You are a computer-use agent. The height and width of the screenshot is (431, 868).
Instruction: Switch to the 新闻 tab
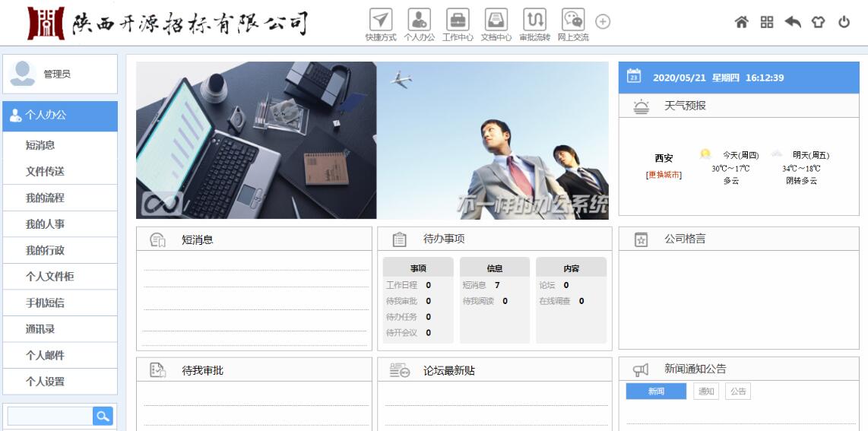pos(656,391)
